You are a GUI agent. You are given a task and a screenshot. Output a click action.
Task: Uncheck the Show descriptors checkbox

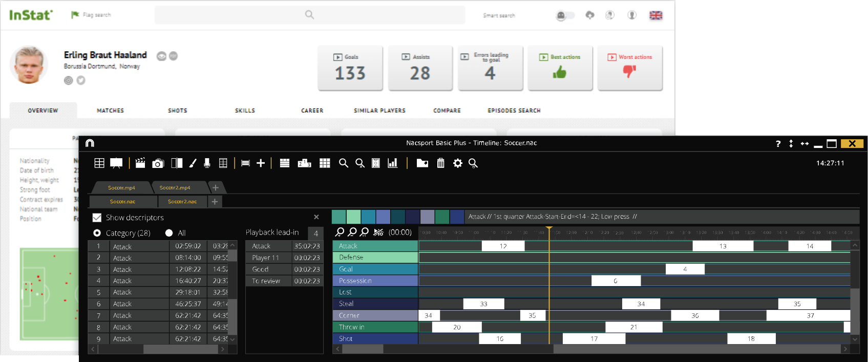click(97, 218)
